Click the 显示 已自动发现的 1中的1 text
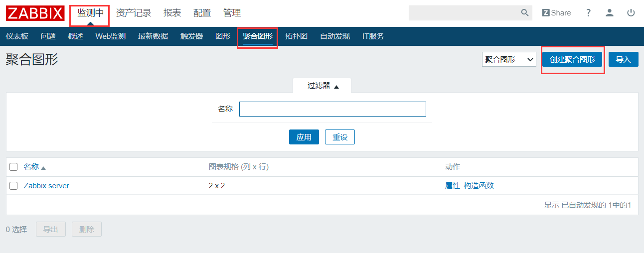The image size is (644, 253). coord(588,205)
